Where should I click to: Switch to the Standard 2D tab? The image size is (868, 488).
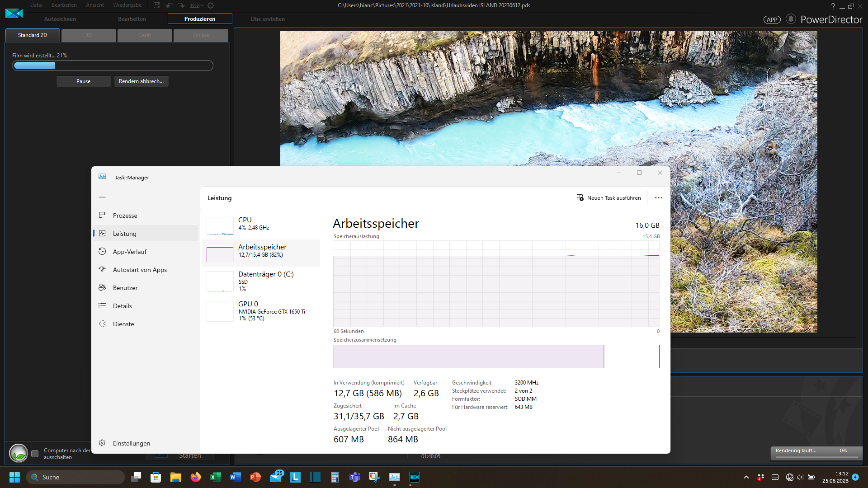(x=33, y=35)
